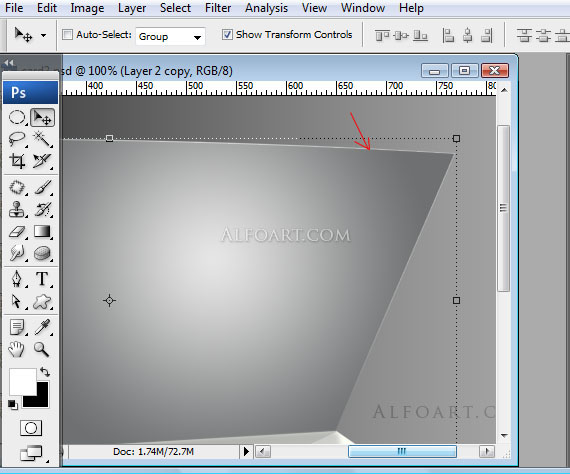The image size is (570, 474).
Task: Select the Custom Shape tool
Action: coord(42,301)
